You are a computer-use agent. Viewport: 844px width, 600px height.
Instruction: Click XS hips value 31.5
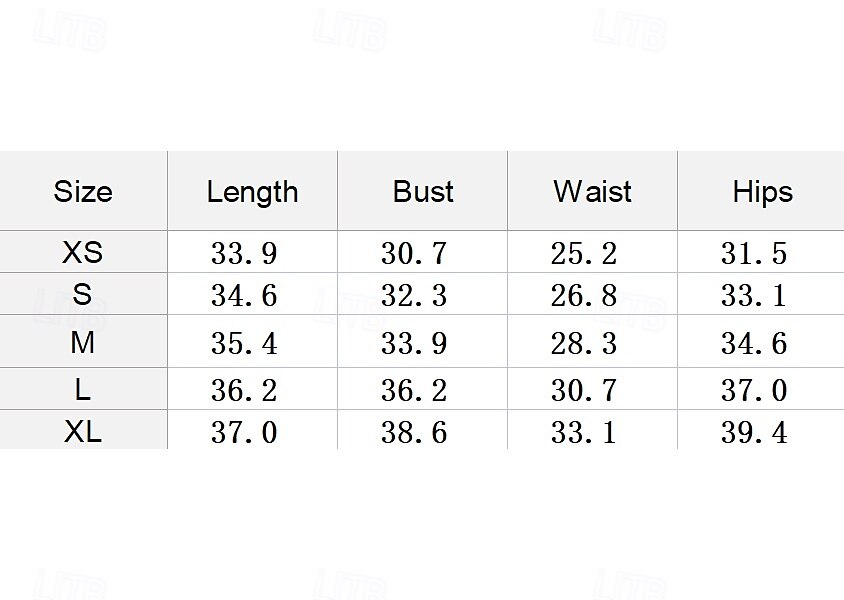[754, 253]
